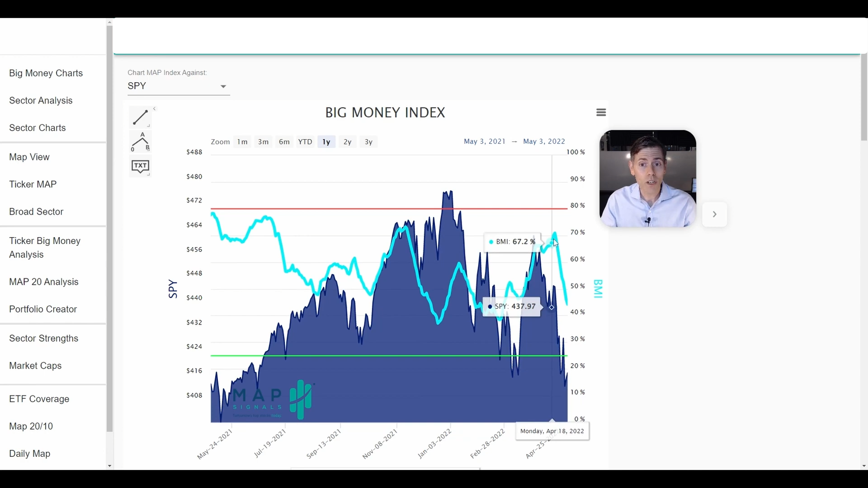Open Sector Analysis page

point(41,100)
